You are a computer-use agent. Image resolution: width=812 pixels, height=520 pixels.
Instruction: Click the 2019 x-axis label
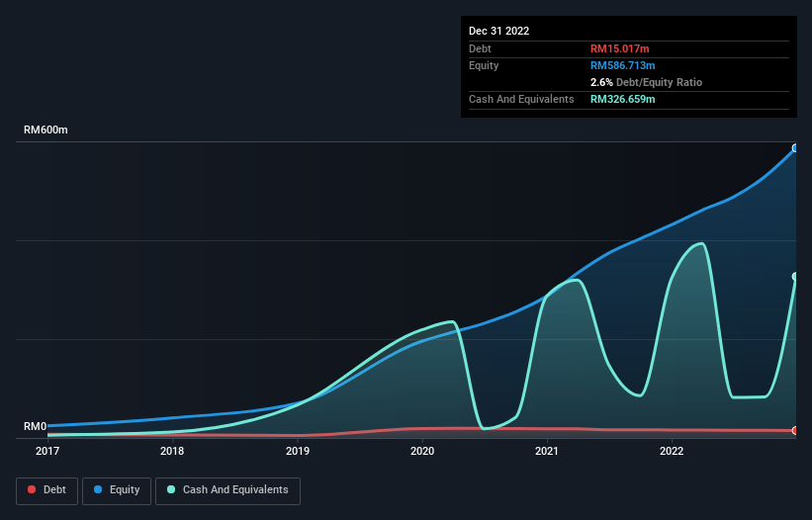[x=298, y=451]
